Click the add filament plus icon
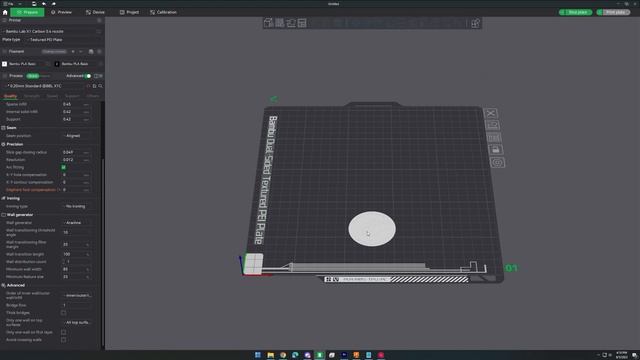This screenshot has height=360, width=640. 73,51
